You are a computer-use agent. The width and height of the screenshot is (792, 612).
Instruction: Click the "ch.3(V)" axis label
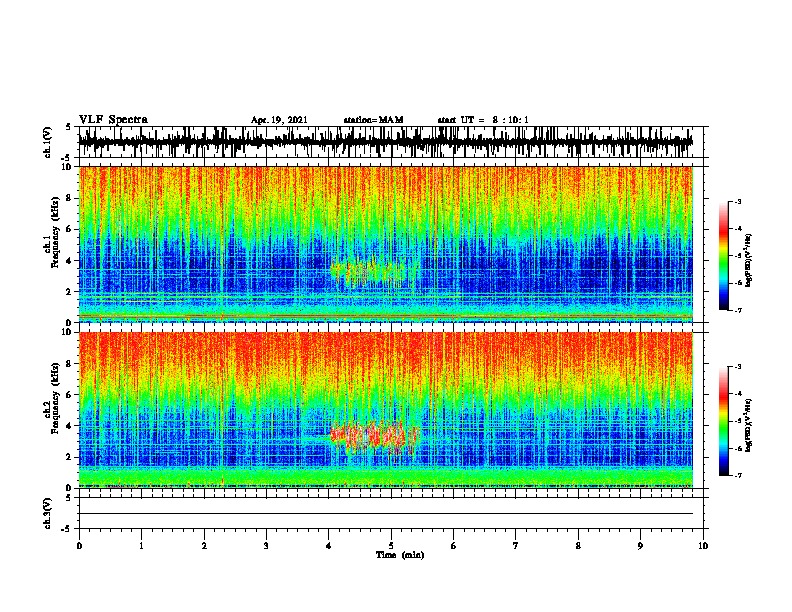[x=48, y=514]
